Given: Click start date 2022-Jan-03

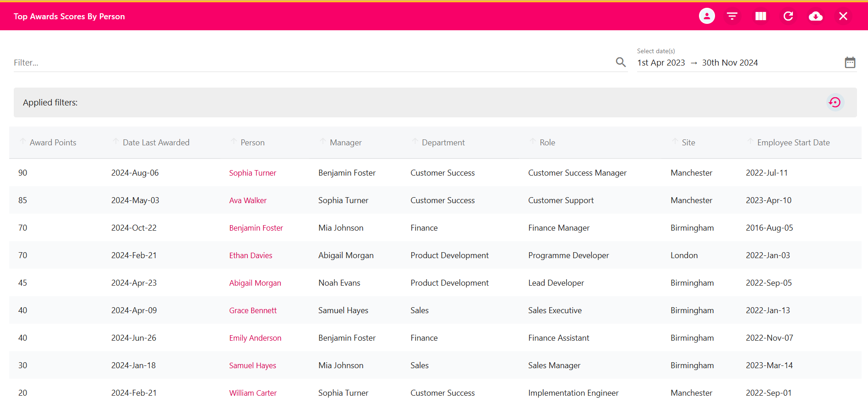Looking at the screenshot, I should 768,255.
